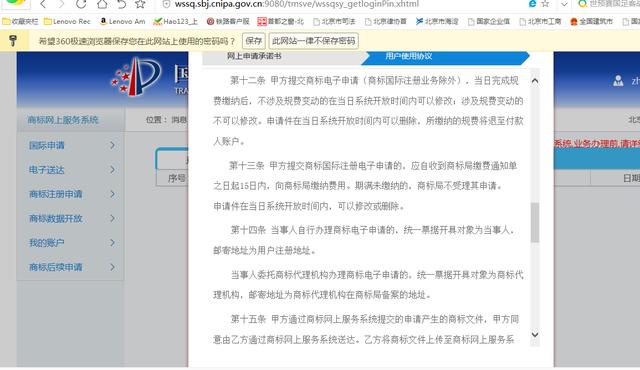The height and width of the screenshot is (370, 640).
Task: Click the star icon inside the address bar
Action: (x=545, y=4)
